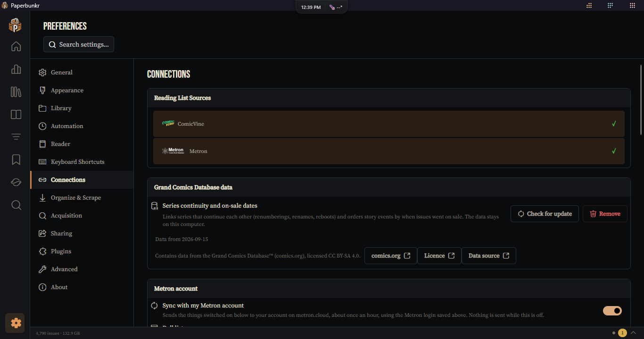Show Keyboard Shortcuts settings
644x339 pixels.
(x=82, y=162)
